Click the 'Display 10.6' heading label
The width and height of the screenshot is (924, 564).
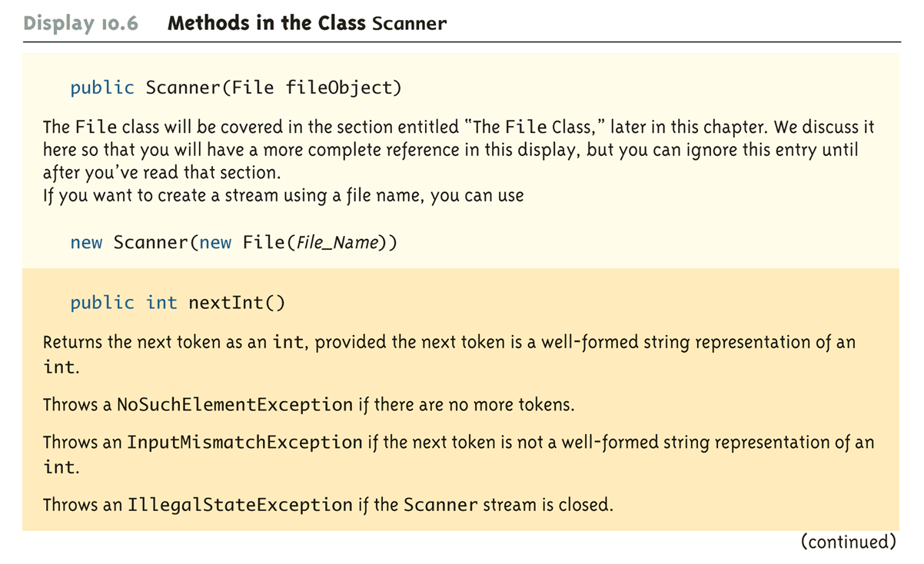(81, 22)
